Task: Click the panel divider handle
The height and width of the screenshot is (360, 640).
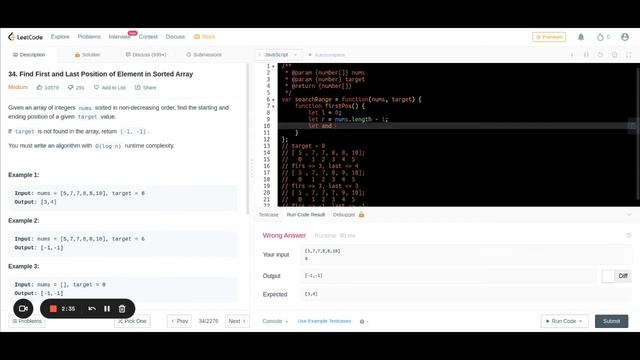Action: coord(252,168)
